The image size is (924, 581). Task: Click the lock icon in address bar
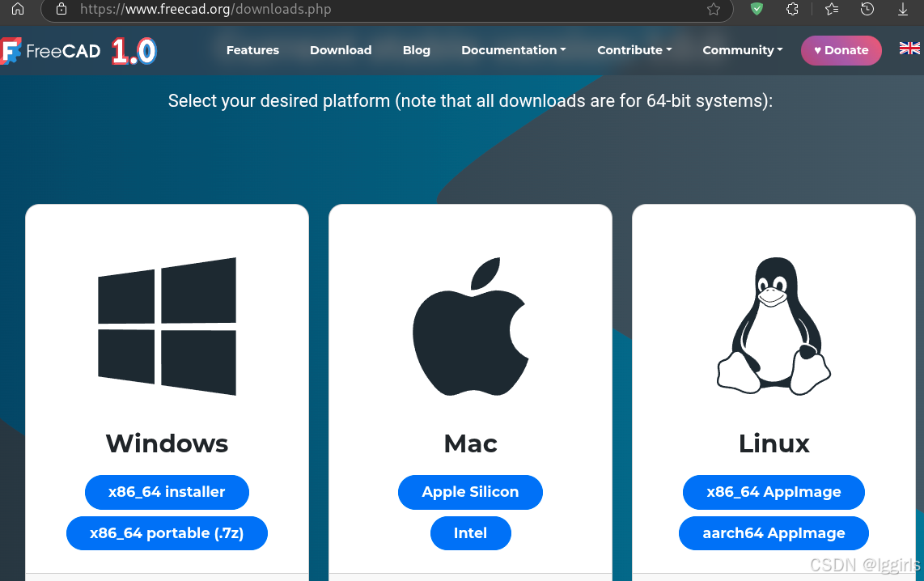tap(61, 9)
